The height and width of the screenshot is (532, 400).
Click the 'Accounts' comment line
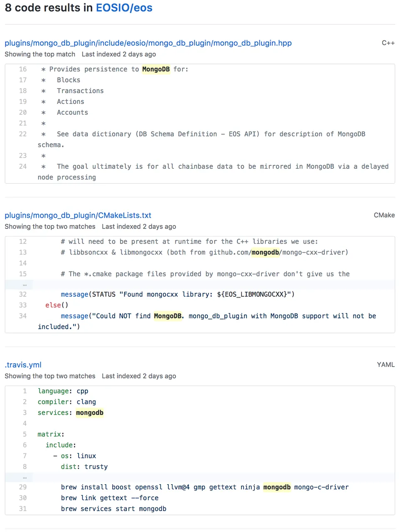pos(72,113)
